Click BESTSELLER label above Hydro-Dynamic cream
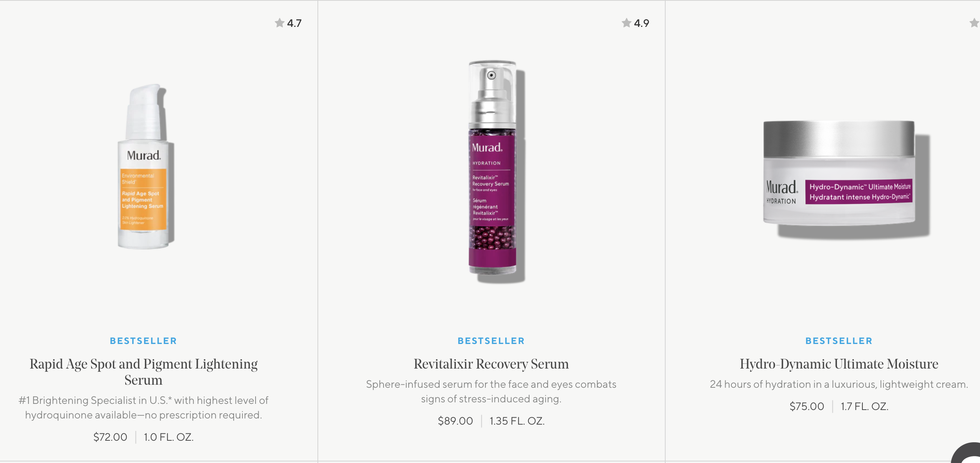 (x=839, y=341)
